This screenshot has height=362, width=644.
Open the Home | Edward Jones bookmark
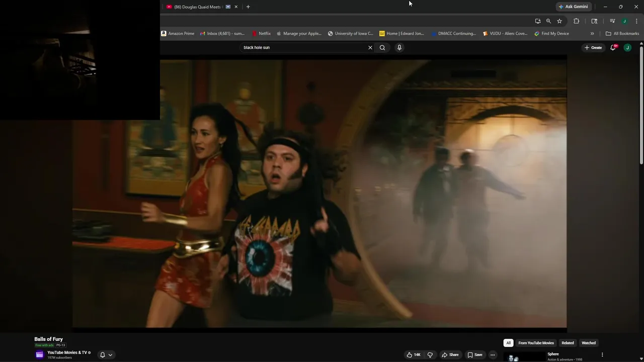401,34
